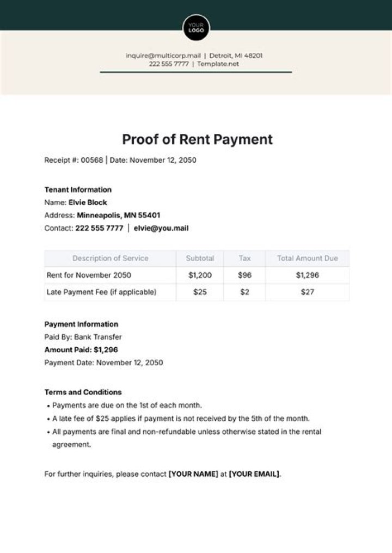392x553 pixels.
Task: Click the Tenant Information heading
Action: tap(78, 189)
